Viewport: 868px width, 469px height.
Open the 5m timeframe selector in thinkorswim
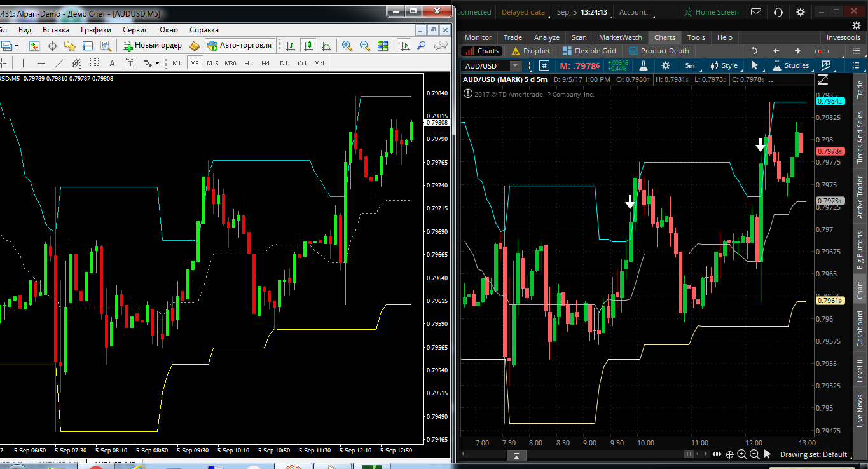[x=690, y=65]
